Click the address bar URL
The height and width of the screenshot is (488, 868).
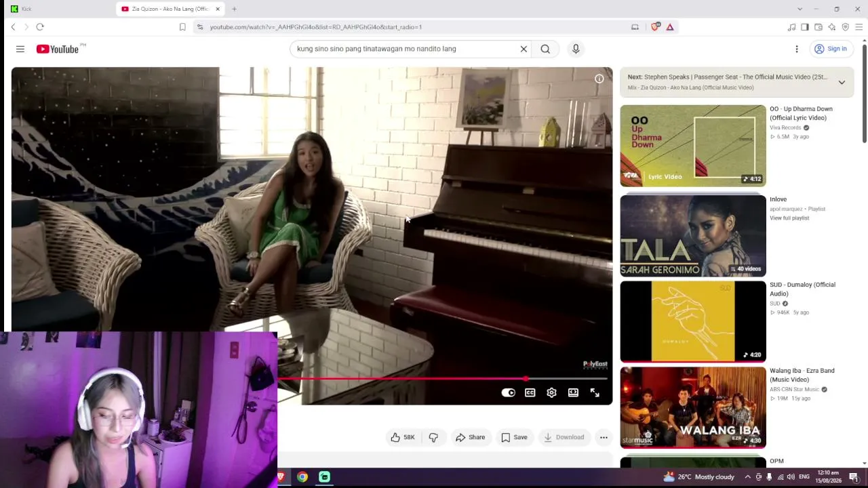pyautogui.click(x=316, y=27)
